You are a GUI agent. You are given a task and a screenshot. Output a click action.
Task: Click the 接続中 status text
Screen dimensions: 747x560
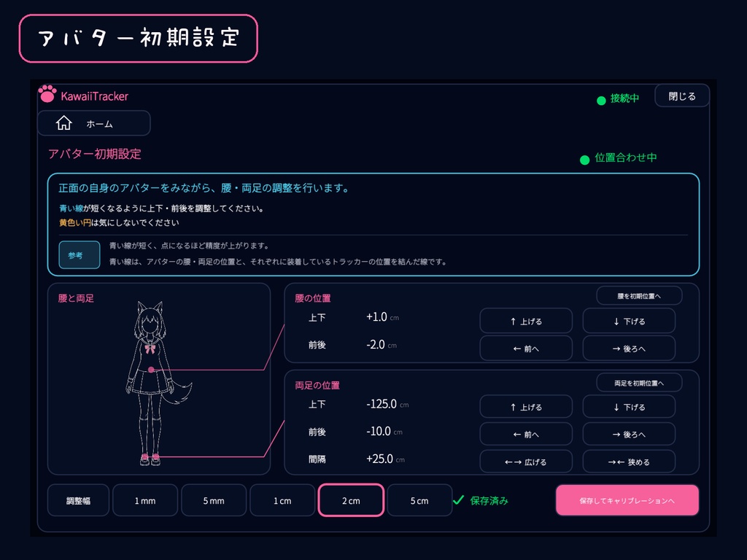[624, 98]
